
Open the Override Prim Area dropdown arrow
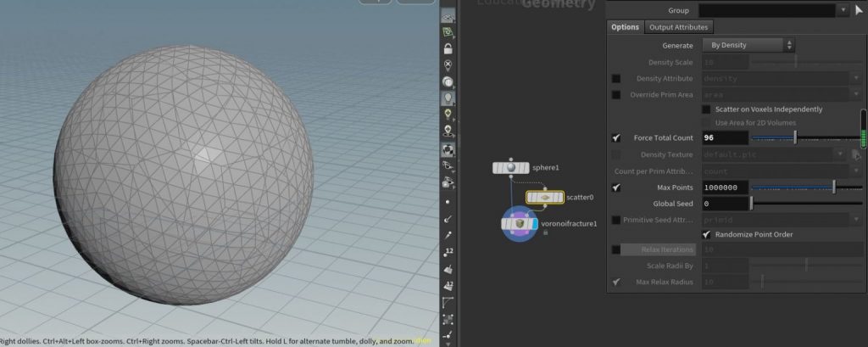tap(856, 95)
